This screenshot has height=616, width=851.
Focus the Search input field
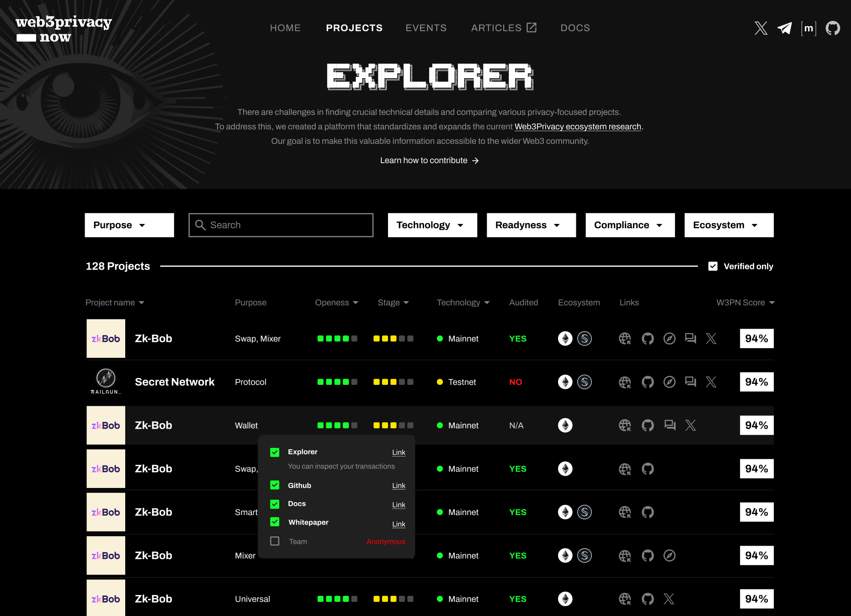[x=281, y=225]
